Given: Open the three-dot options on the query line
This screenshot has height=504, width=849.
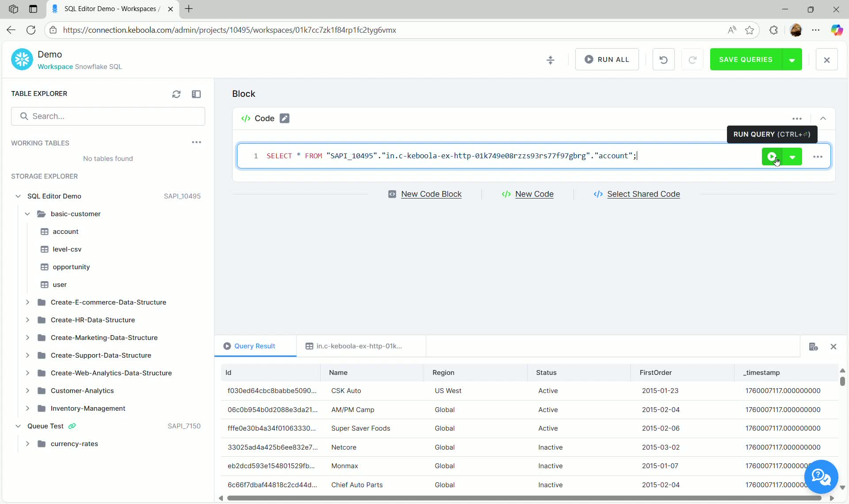Looking at the screenshot, I should point(818,156).
